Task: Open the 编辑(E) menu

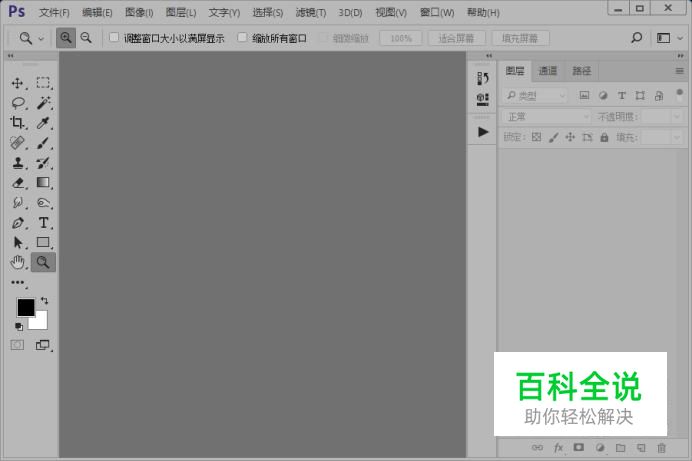Action: pyautogui.click(x=97, y=12)
